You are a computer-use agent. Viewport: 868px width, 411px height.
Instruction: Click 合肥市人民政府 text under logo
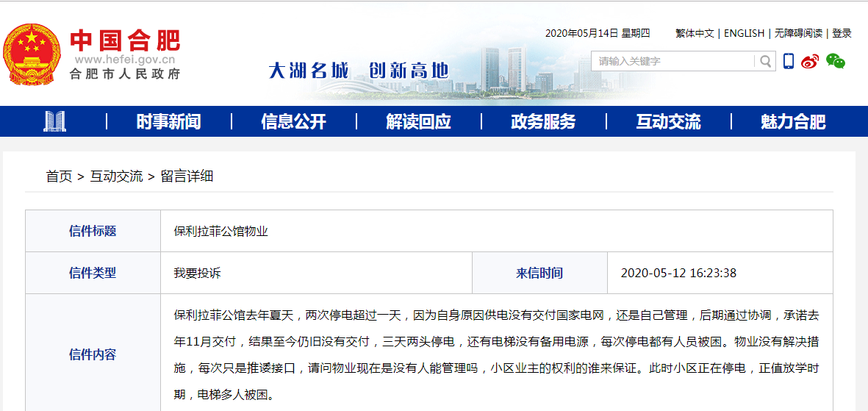pyautogui.click(x=125, y=74)
